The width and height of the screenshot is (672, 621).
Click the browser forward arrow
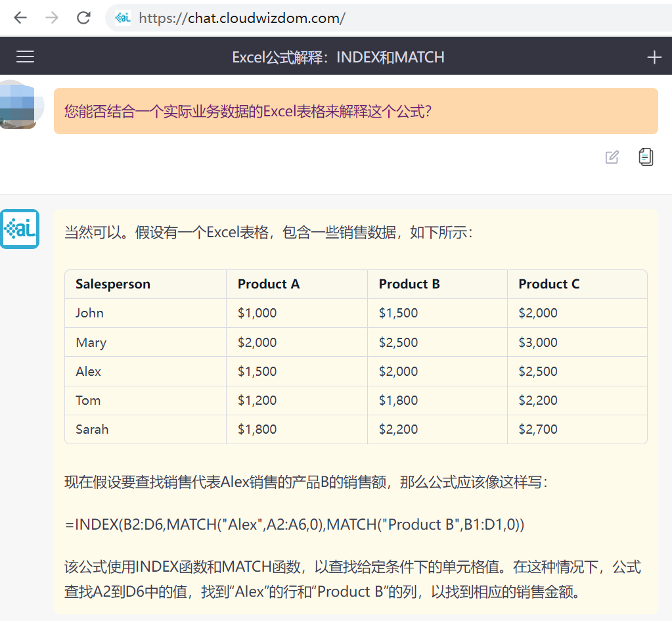tap(51, 18)
